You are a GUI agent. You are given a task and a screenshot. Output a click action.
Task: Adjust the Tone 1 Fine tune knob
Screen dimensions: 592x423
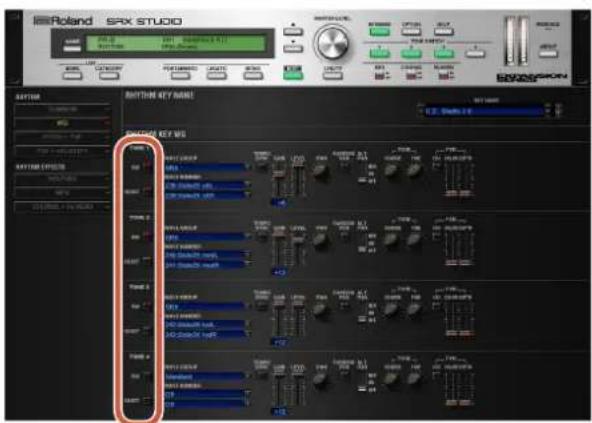click(x=415, y=171)
